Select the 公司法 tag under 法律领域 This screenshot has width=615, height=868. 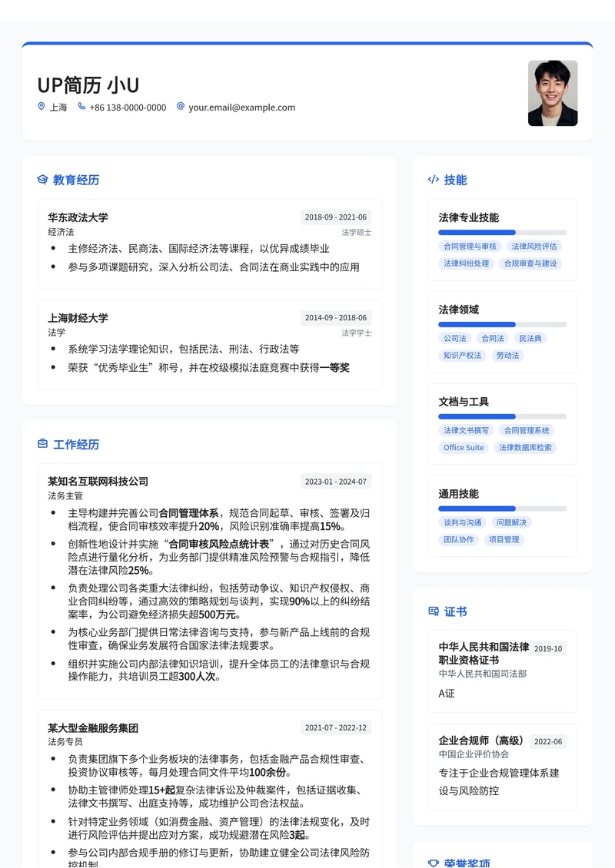click(x=455, y=338)
